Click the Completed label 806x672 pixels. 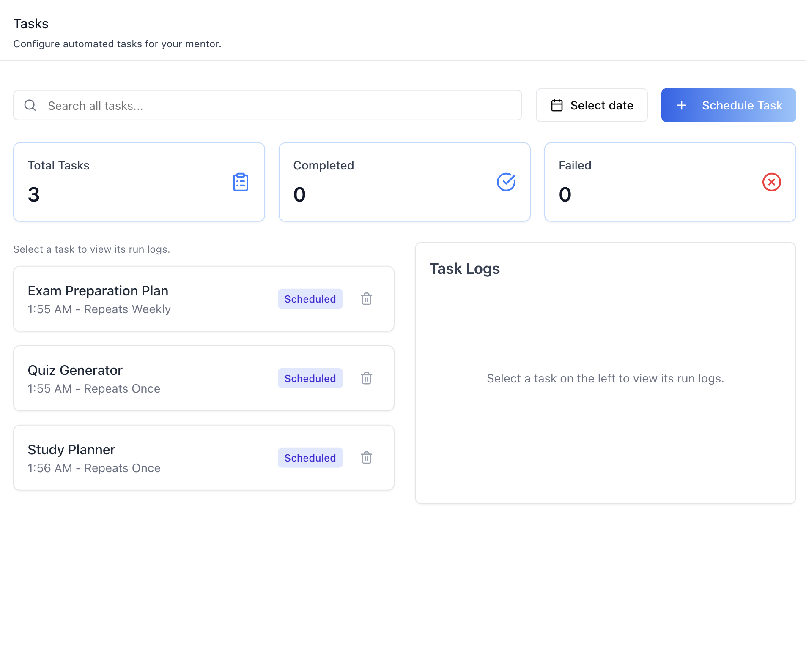[x=324, y=166]
